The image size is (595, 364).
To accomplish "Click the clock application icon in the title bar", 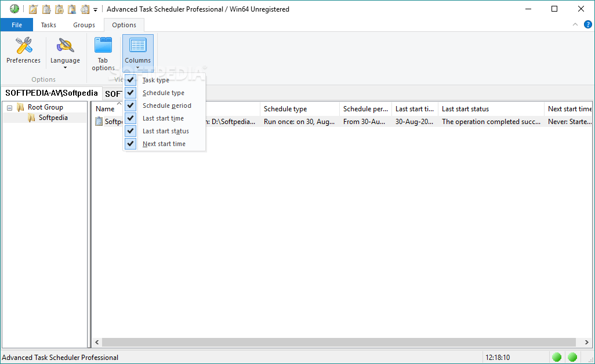I will 14,9.
